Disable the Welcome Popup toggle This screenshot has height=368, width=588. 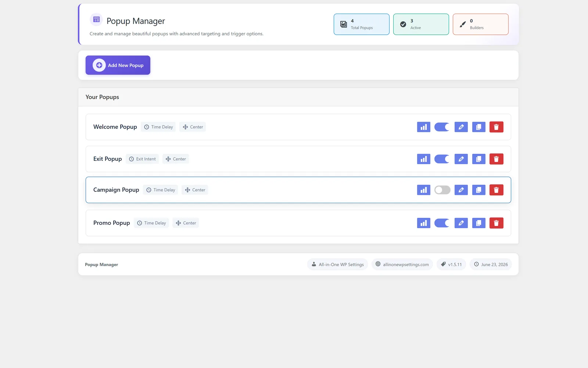pyautogui.click(x=442, y=127)
